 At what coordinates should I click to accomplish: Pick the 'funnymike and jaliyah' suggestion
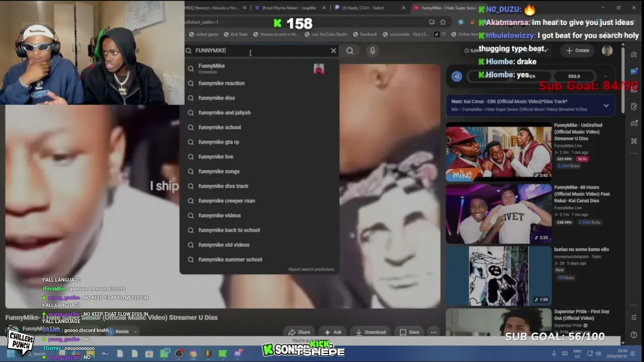pyautogui.click(x=259, y=113)
